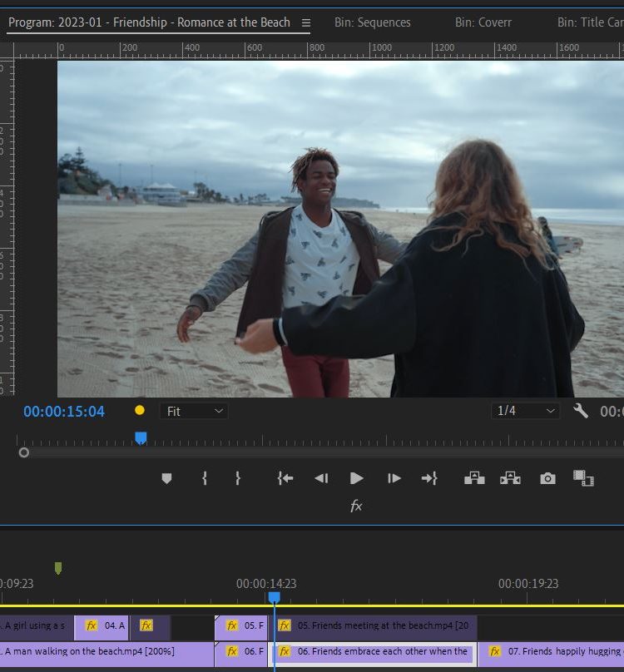Click the 00:00:14:23 time ruler label
Screen dimensions: 624x672
click(266, 584)
